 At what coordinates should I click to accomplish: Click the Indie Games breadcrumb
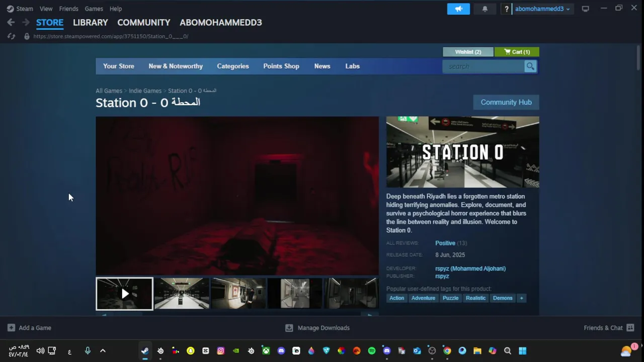(145, 91)
